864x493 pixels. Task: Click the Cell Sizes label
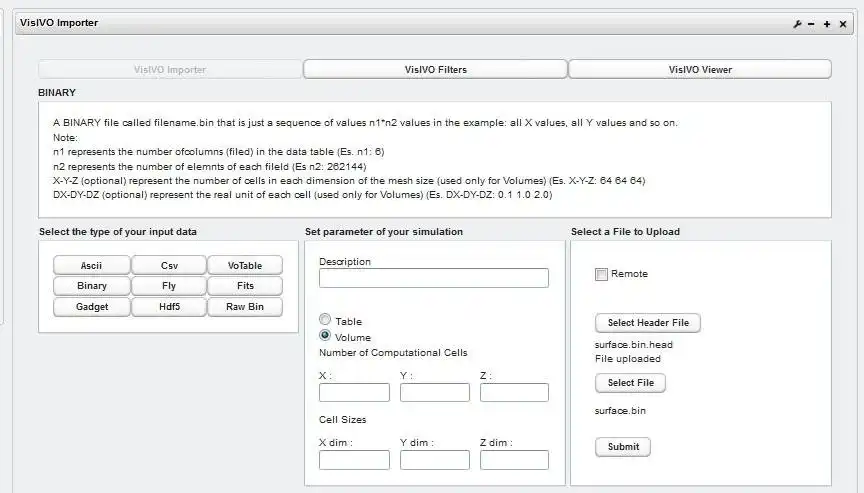pyautogui.click(x=343, y=420)
